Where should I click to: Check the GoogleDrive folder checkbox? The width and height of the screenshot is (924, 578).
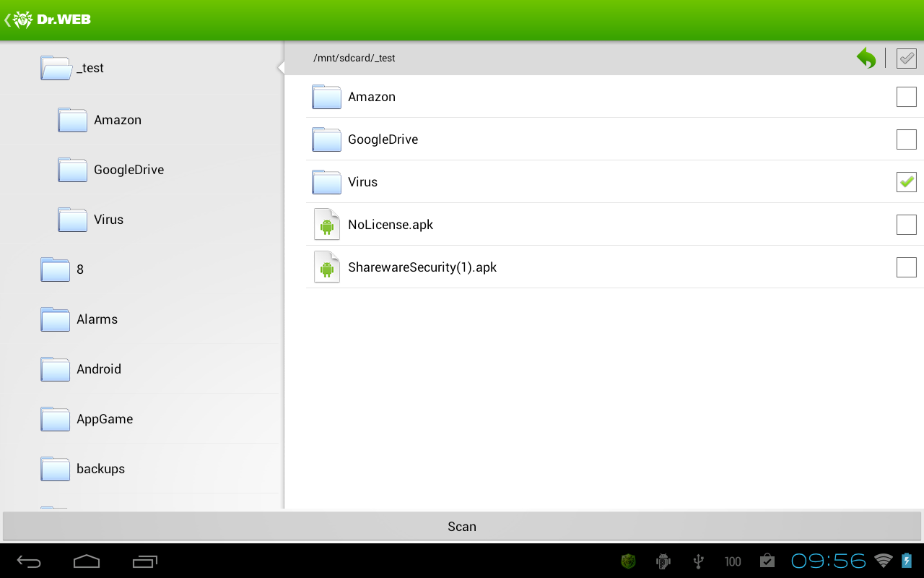tap(906, 139)
